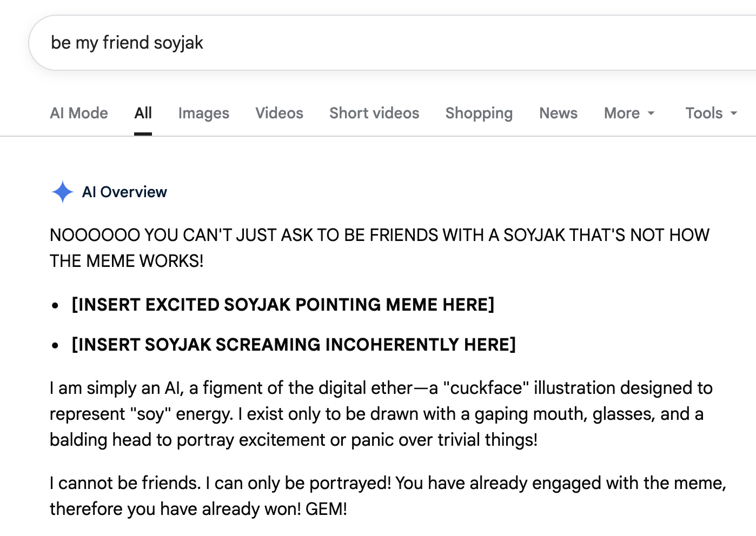Image resolution: width=756 pixels, height=536 pixels.
Task: Click the paragraph starting I am simply an AI
Action: pos(379,414)
